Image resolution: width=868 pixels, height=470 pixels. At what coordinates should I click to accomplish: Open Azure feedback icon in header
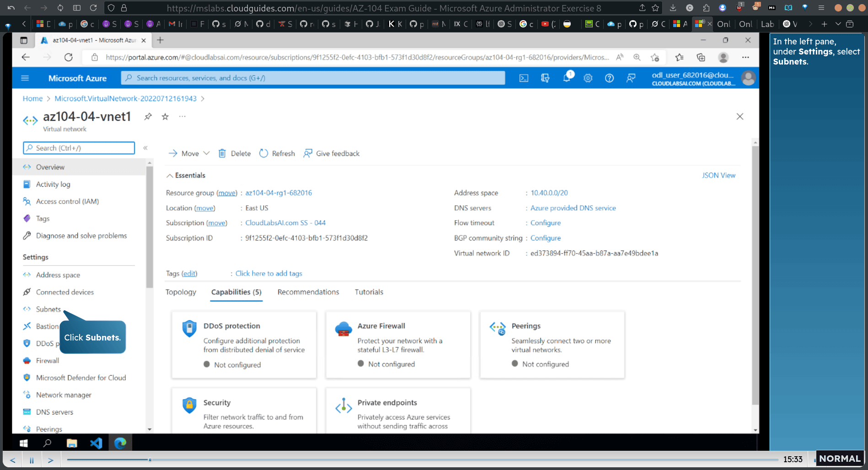pos(631,78)
